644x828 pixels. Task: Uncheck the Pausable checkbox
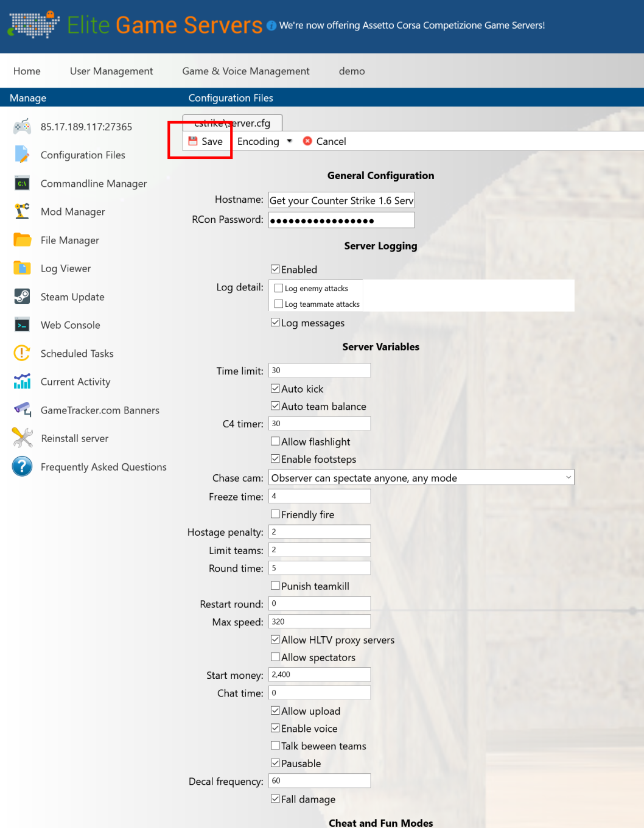coord(275,763)
